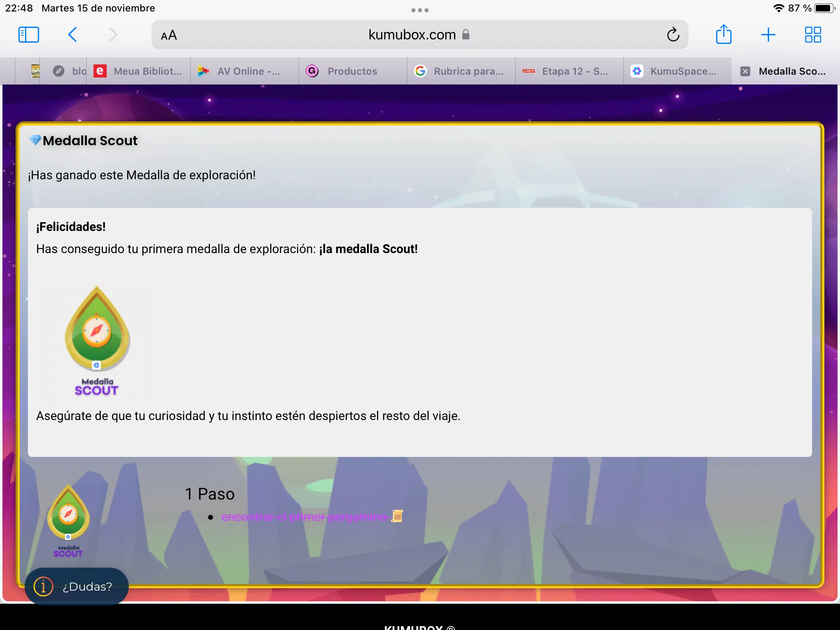Select the Etapa 12 tab
The width and height of the screenshot is (840, 630).
(568, 71)
